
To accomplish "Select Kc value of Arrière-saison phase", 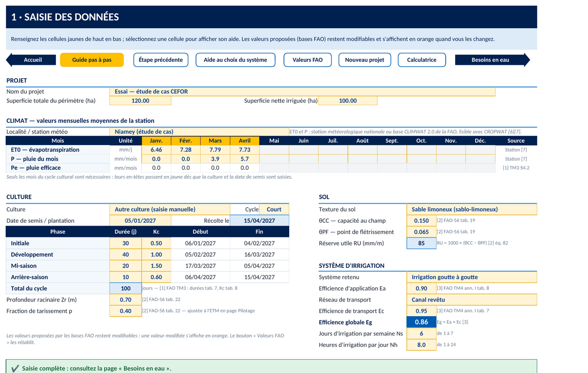I will [x=156, y=277].
